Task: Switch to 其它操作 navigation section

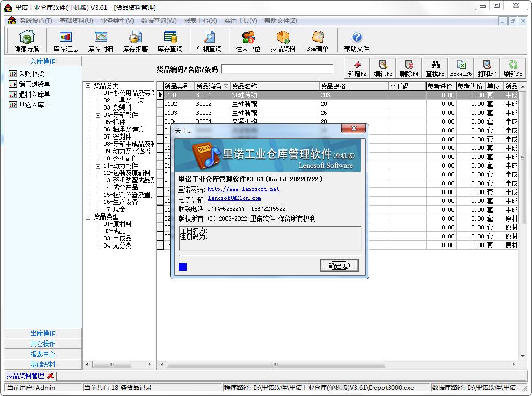Action: click(43, 344)
